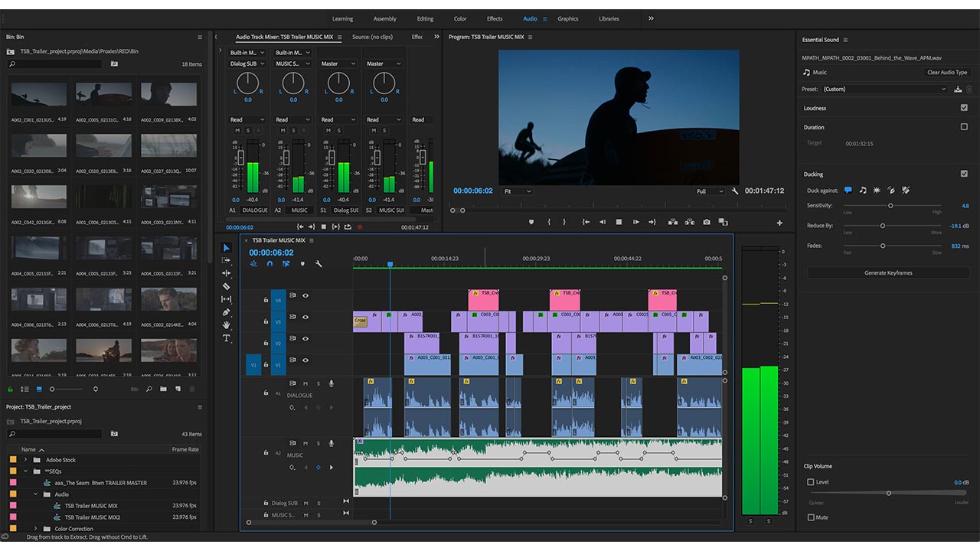Pick the Hand tool
Image resolution: width=980 pixels, height=551 pixels.
(x=227, y=325)
